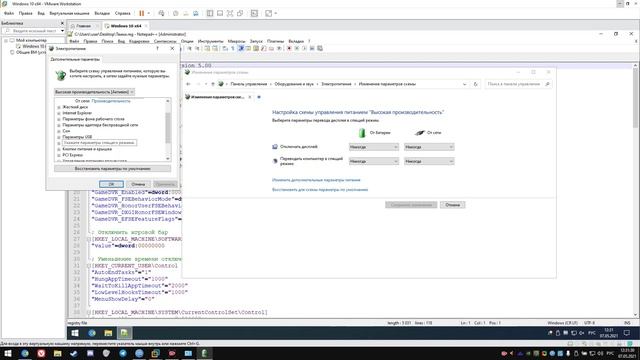This screenshot has width=640, height=360.
Task: Open Высокая производительность power scheme dropdown
Action: point(94,92)
